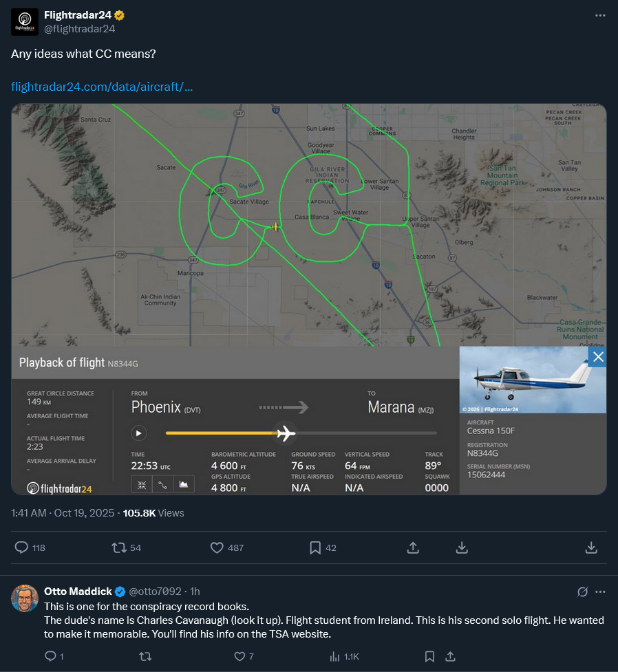Screen dimensions: 618x672
Task: Bookmark the Flightradar24 post
Action: point(315,548)
